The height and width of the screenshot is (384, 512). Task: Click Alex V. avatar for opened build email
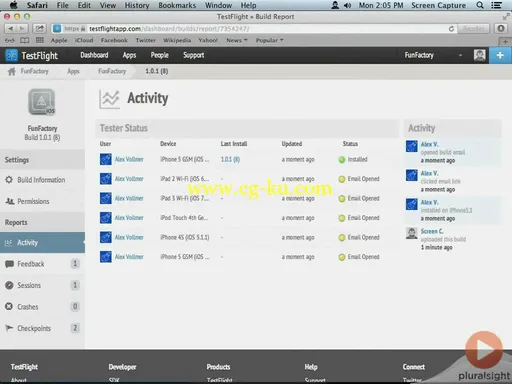412,146
